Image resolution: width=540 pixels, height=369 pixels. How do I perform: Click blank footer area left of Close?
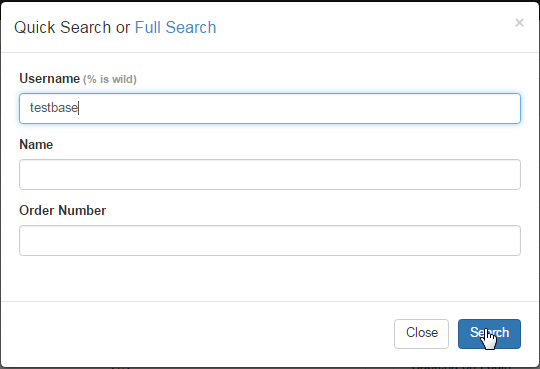coord(196,334)
